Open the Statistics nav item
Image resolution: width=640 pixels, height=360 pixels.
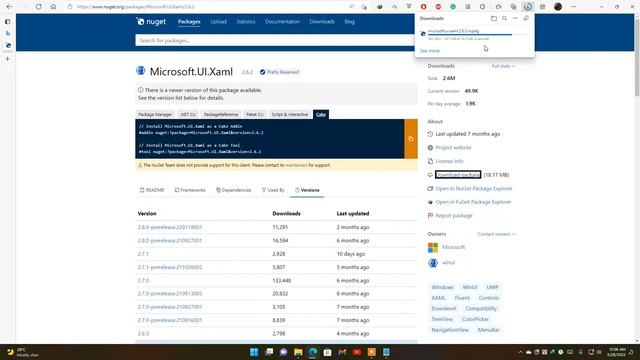(x=246, y=22)
